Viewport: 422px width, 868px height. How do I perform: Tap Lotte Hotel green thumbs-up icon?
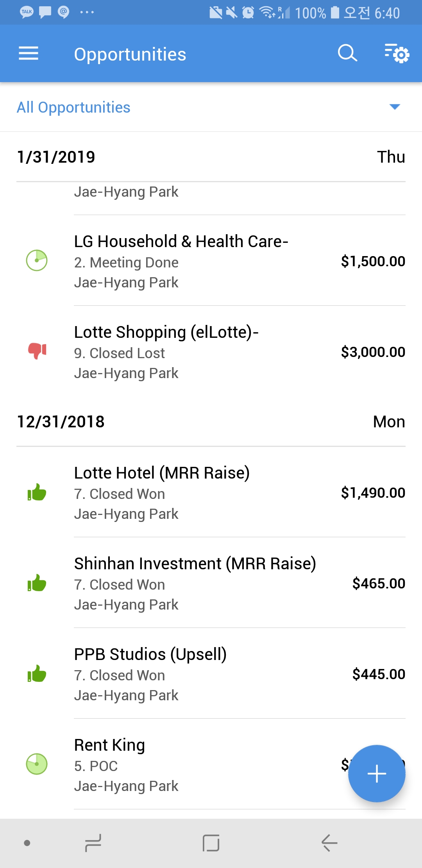coord(37,492)
